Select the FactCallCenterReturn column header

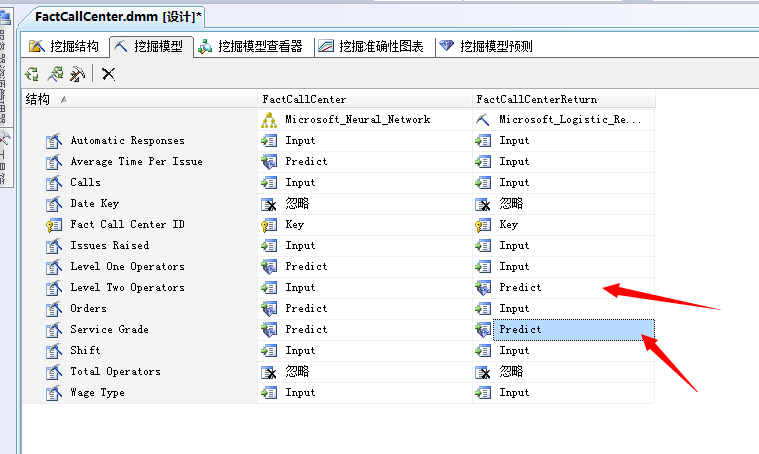point(564,99)
